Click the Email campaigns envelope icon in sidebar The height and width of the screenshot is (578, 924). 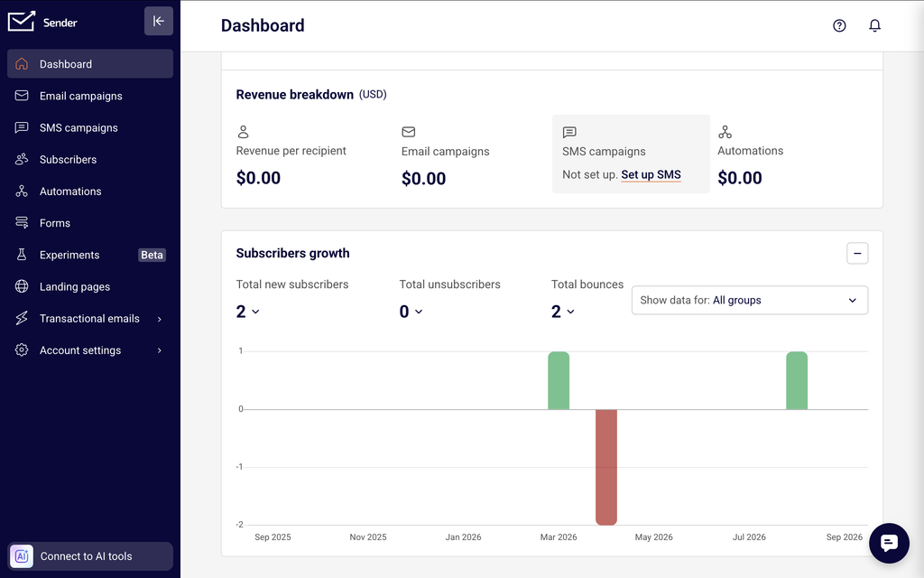pyautogui.click(x=22, y=96)
